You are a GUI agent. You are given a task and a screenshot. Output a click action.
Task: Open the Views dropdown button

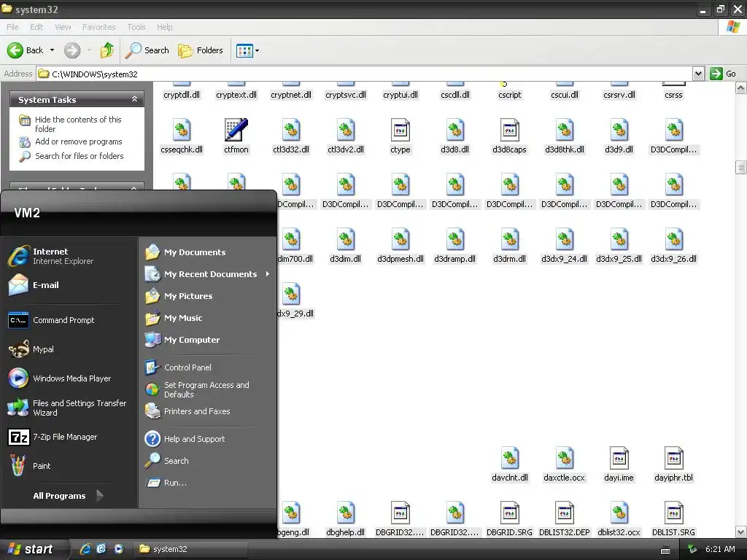tap(248, 50)
